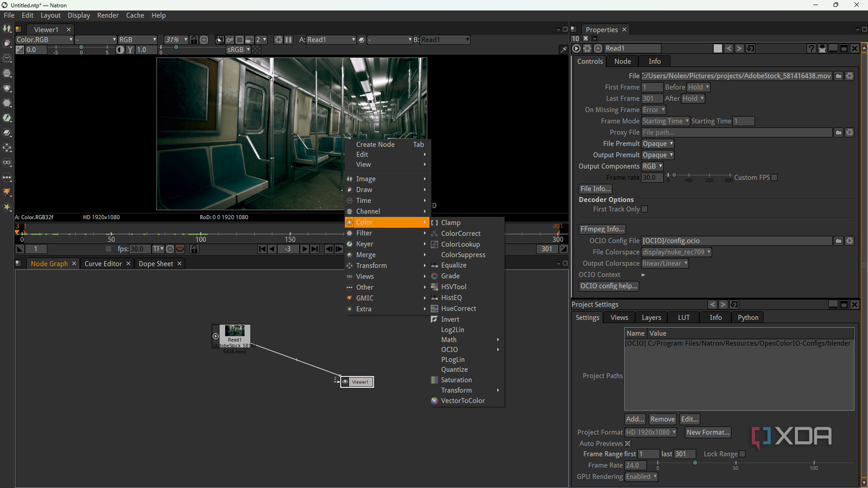Open file browser icon next to File path
Image resolution: width=868 pixels, height=488 pixels.
(838, 76)
